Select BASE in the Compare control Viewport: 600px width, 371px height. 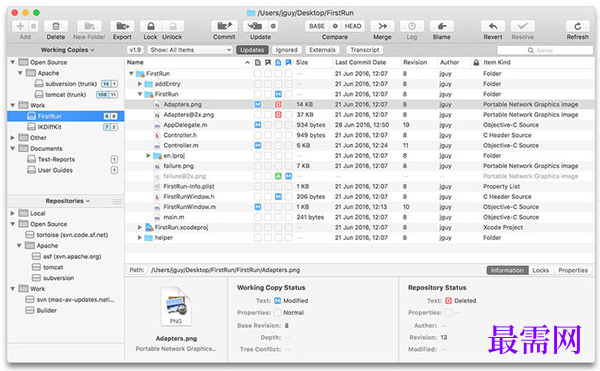tap(317, 26)
